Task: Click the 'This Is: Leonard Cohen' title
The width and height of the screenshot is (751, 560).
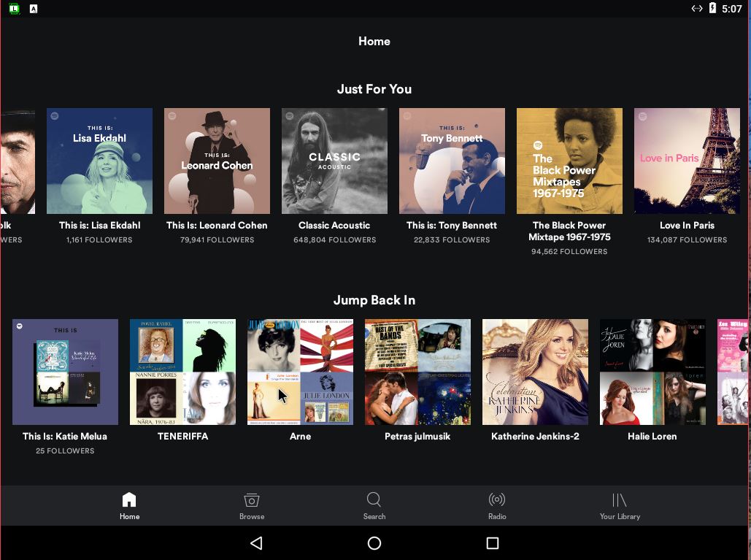Action: coord(217,225)
